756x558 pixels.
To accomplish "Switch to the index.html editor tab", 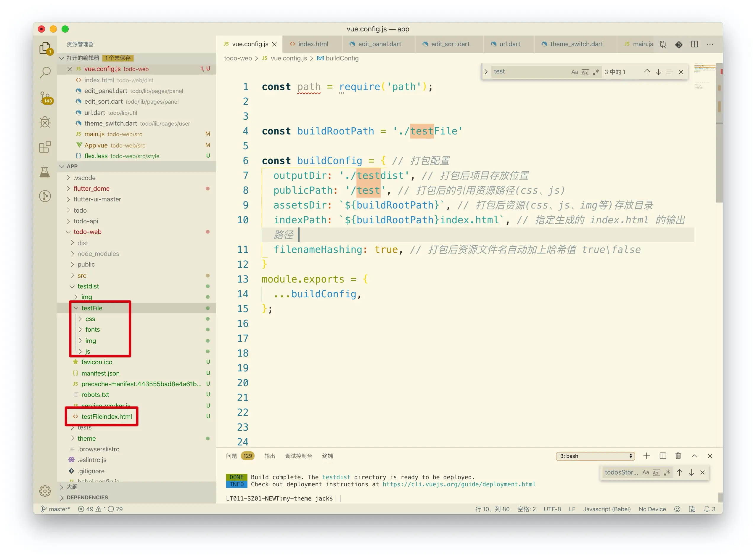I will point(313,44).
